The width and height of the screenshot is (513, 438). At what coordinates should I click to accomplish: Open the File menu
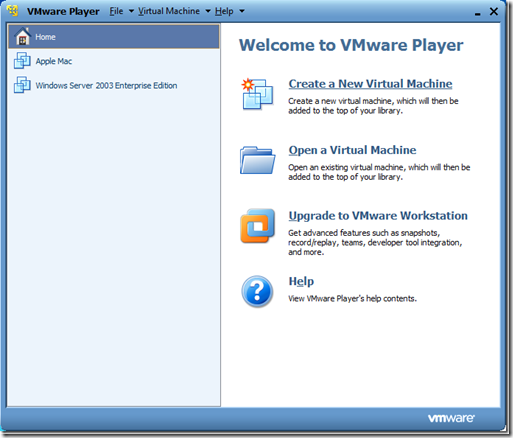116,11
